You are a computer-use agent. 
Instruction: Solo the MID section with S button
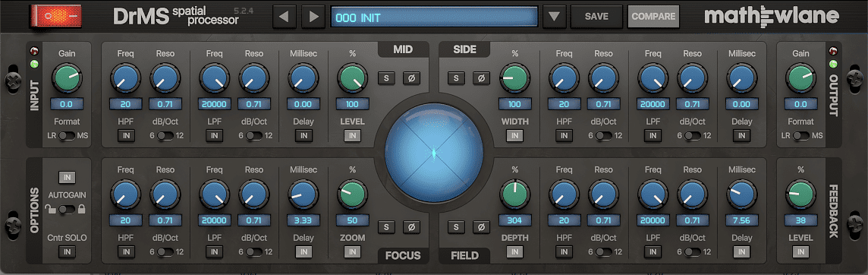(x=386, y=78)
